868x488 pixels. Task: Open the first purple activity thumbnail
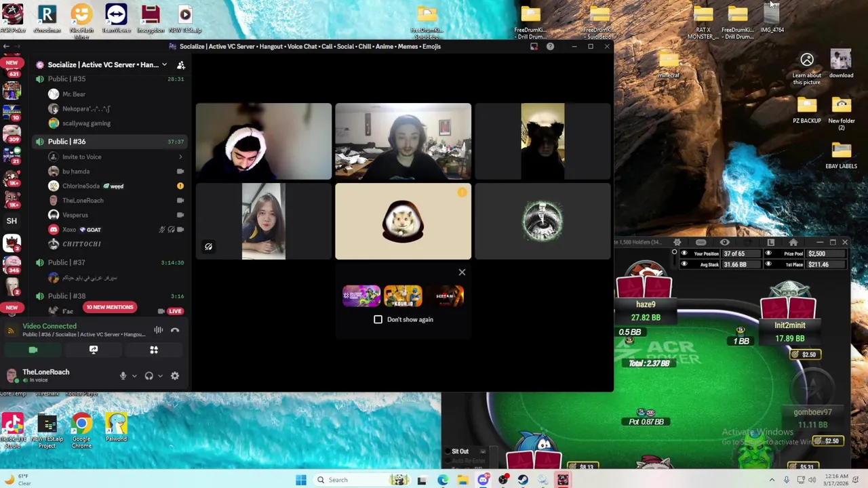click(x=361, y=296)
